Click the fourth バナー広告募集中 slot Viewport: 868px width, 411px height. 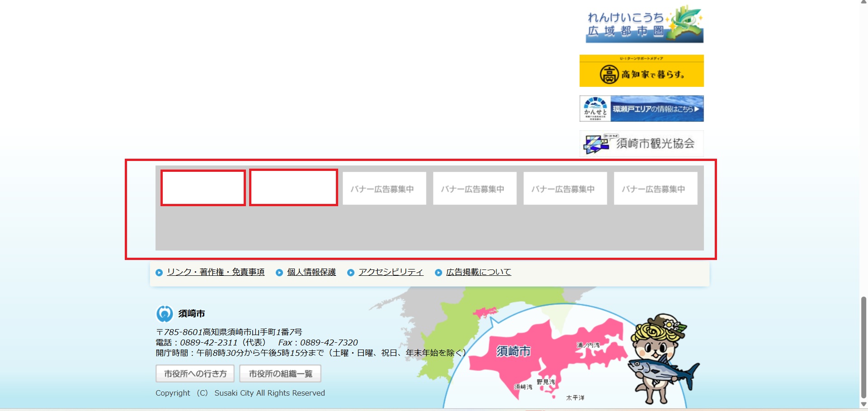[475, 189]
